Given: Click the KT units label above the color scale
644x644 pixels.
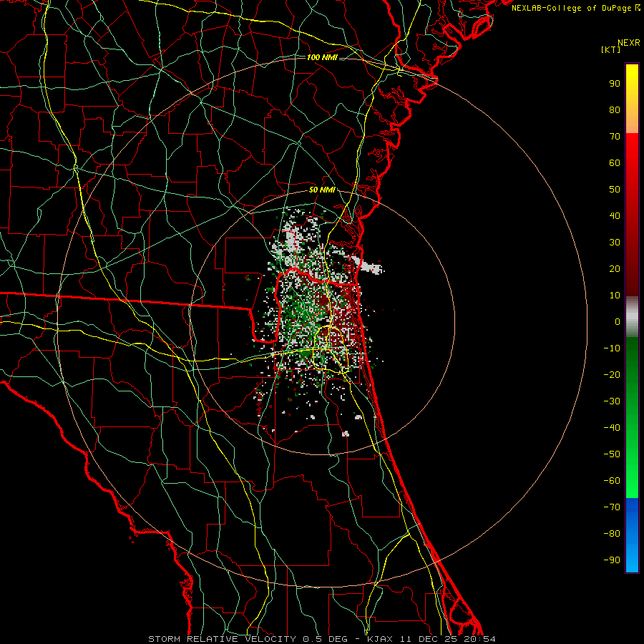Looking at the screenshot, I should point(611,49).
